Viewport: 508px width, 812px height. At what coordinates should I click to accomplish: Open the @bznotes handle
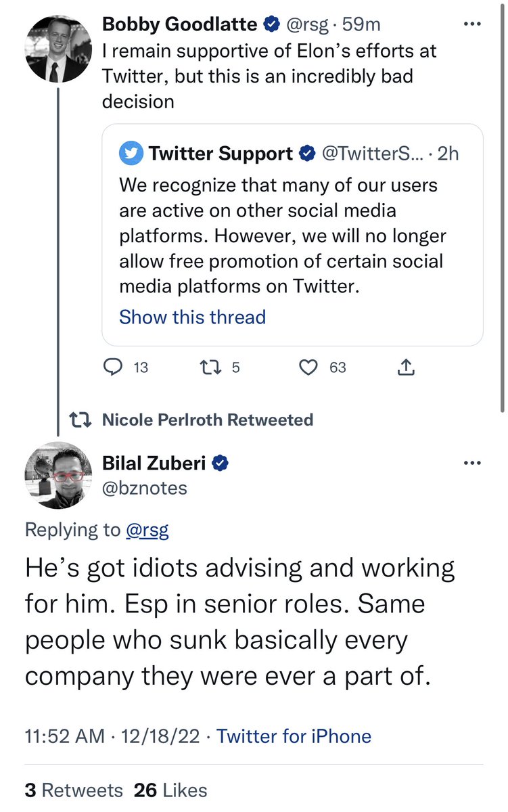(144, 488)
